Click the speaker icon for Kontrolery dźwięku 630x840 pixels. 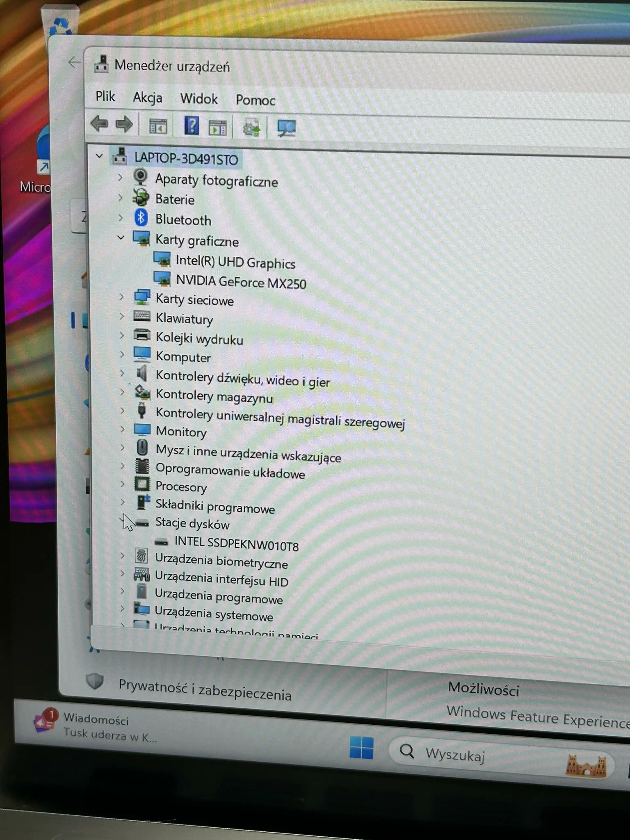tap(142, 373)
